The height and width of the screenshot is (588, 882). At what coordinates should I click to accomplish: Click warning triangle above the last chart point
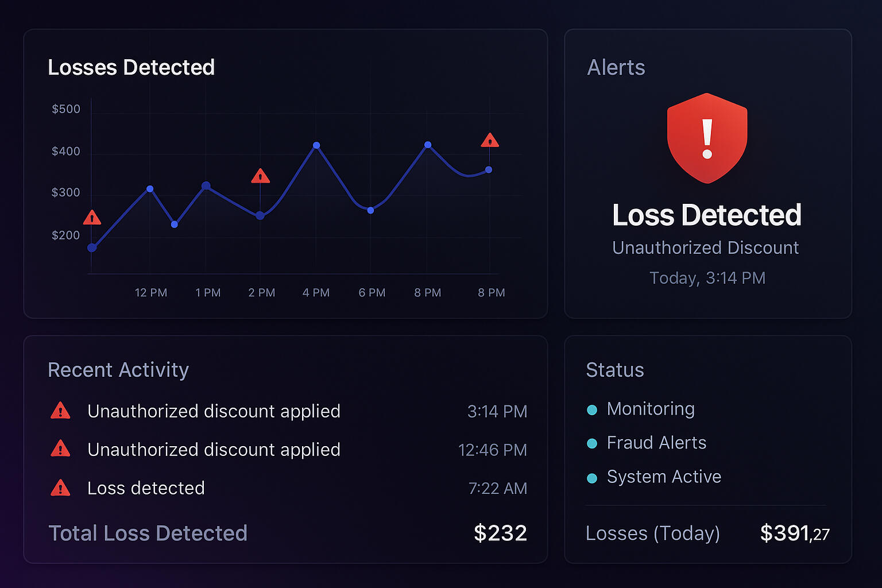pyautogui.click(x=490, y=141)
